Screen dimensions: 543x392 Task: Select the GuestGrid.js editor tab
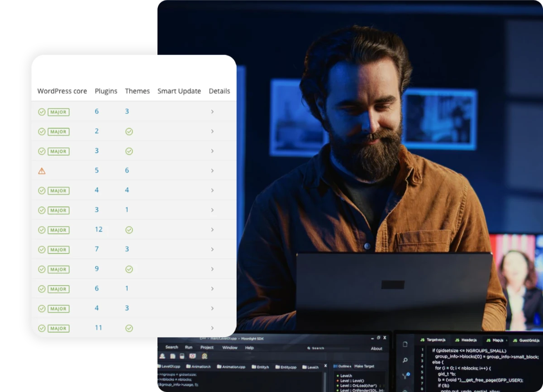526,340
